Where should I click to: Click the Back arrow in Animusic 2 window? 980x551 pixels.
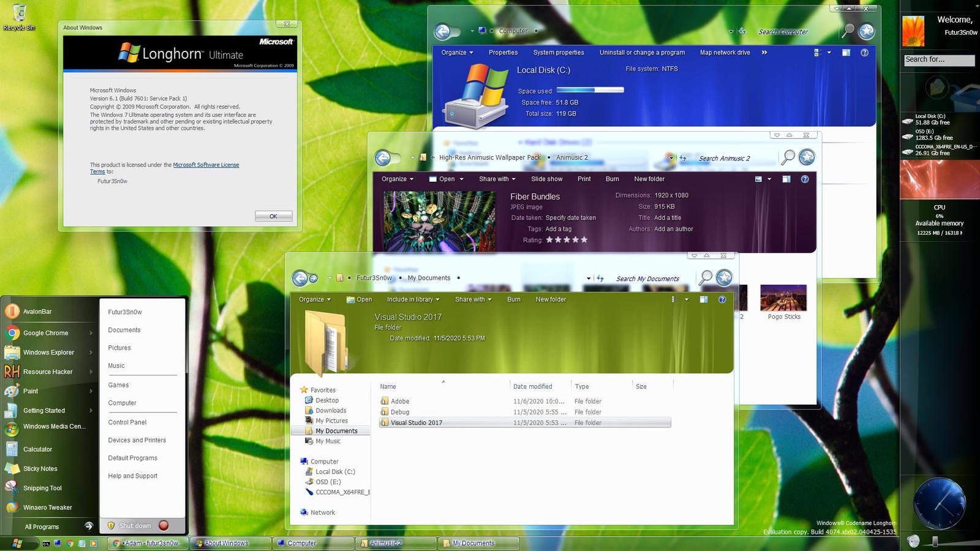point(383,158)
